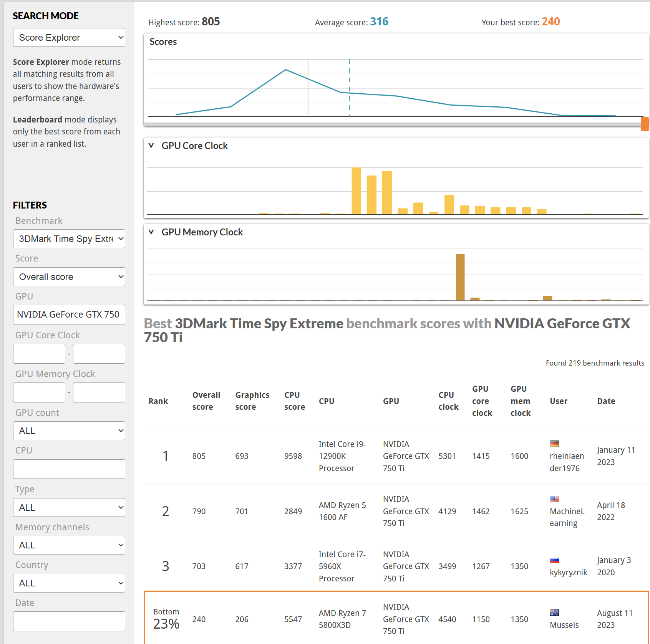Open the Search Mode dropdown showing Score Explorer
650x644 pixels.
(69, 38)
